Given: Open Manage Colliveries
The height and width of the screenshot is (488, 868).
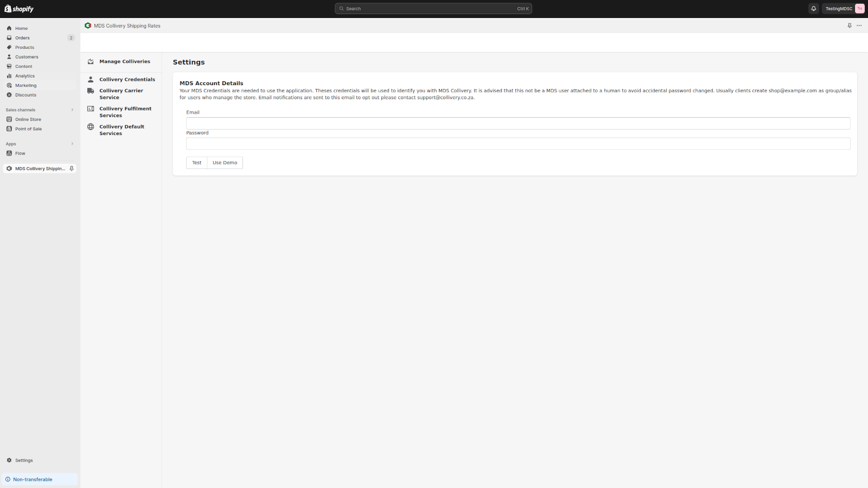Looking at the screenshot, I should click(125, 62).
